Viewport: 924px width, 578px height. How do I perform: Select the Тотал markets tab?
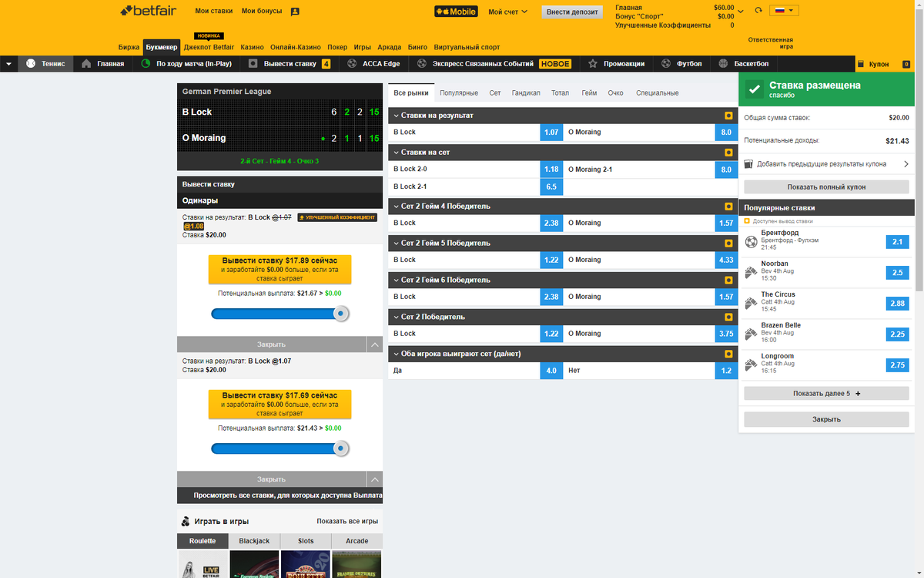click(x=561, y=93)
